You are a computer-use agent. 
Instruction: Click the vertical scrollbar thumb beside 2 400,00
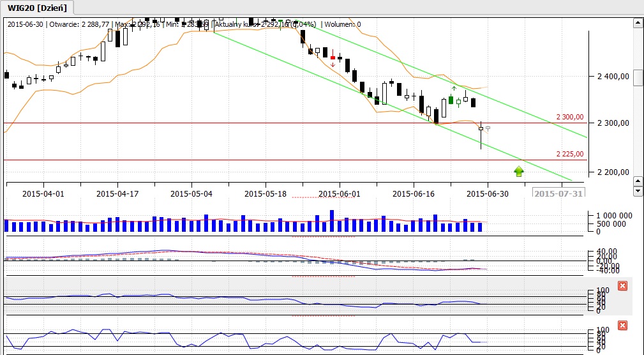tap(637, 76)
